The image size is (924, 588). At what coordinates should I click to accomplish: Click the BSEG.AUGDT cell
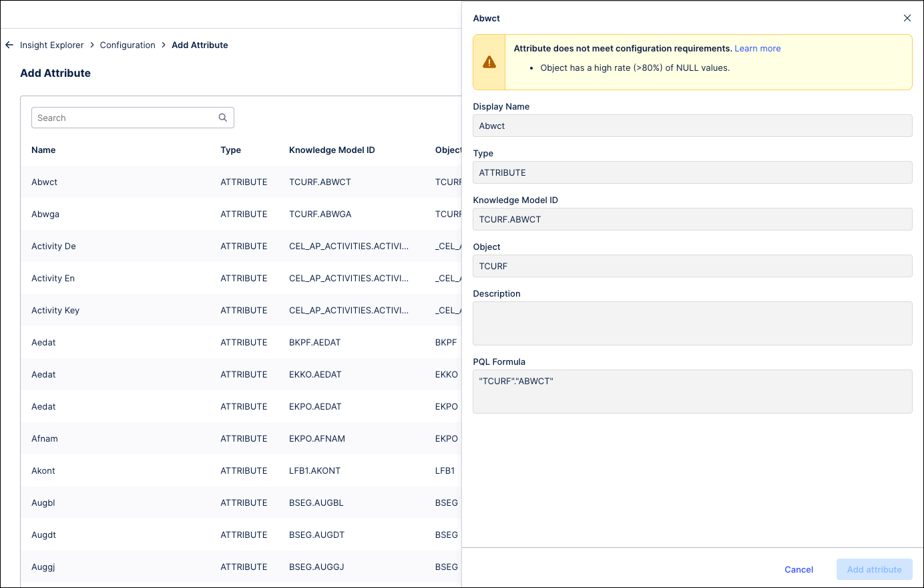[x=317, y=535]
